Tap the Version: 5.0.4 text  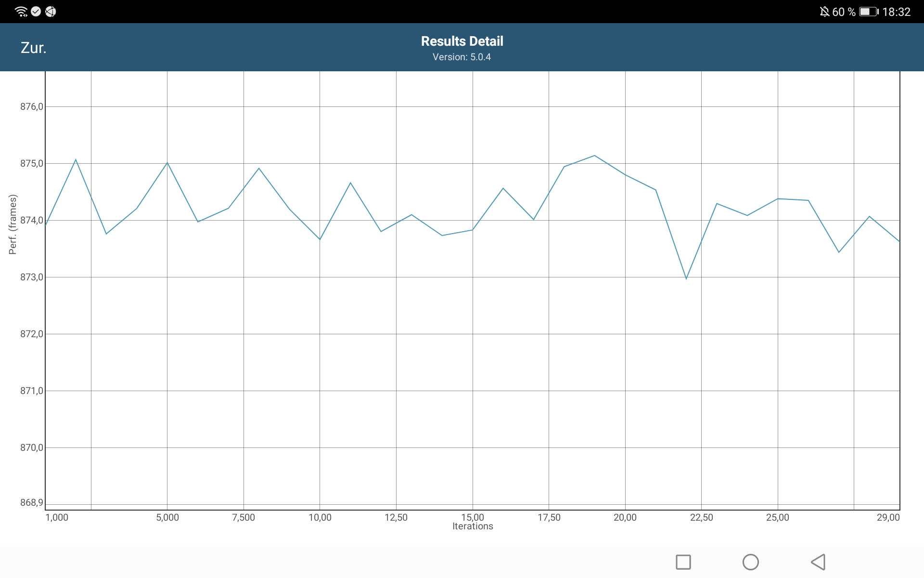click(x=462, y=57)
